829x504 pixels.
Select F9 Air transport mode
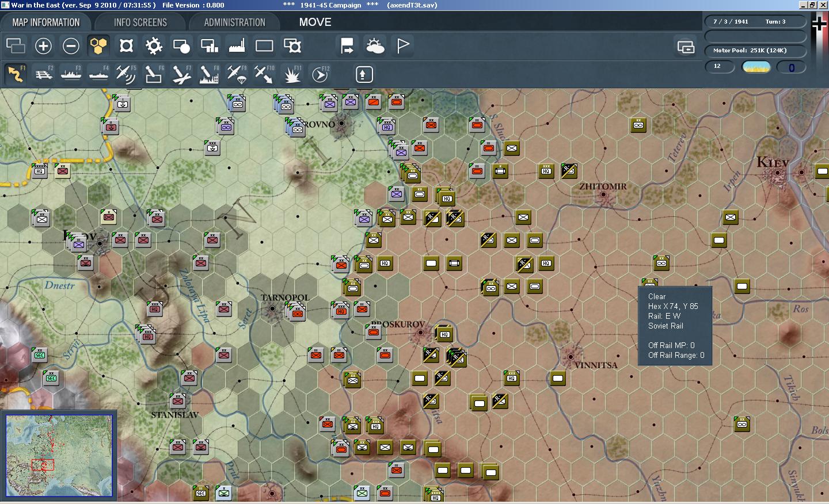coord(237,74)
